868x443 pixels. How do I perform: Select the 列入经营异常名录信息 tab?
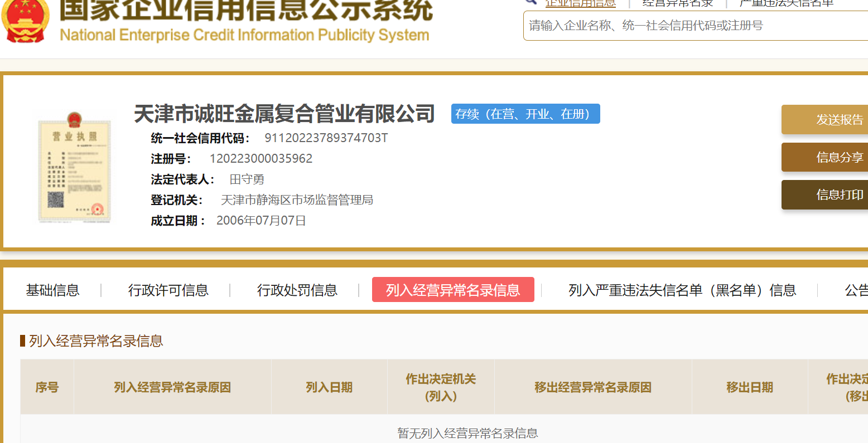(x=453, y=290)
